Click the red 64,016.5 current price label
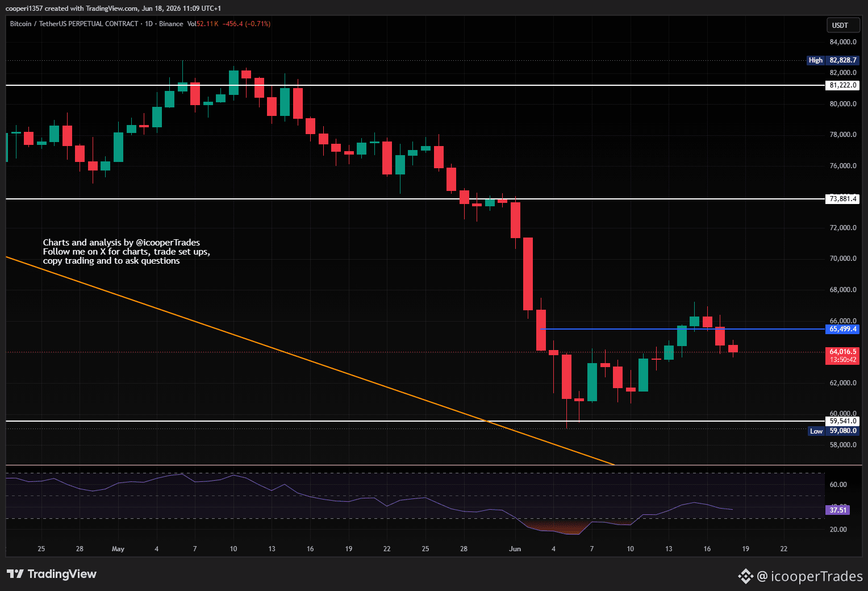The height and width of the screenshot is (591, 868). (842, 352)
